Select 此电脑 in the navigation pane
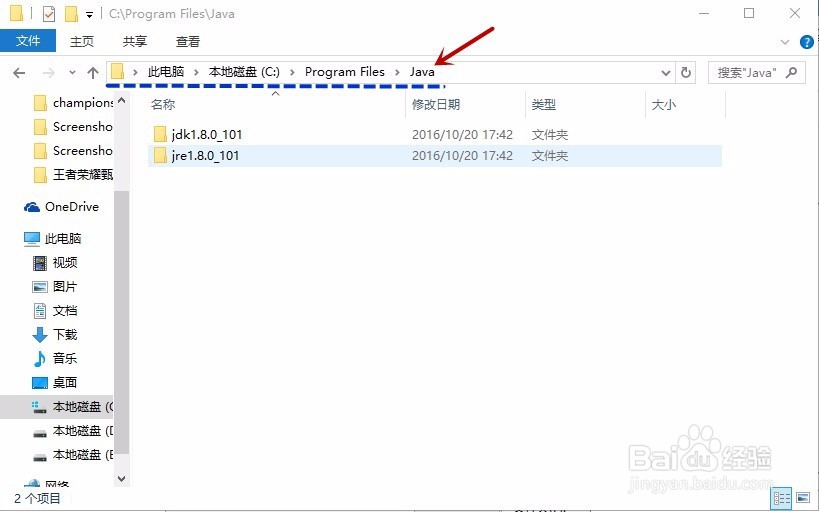 tap(63, 239)
